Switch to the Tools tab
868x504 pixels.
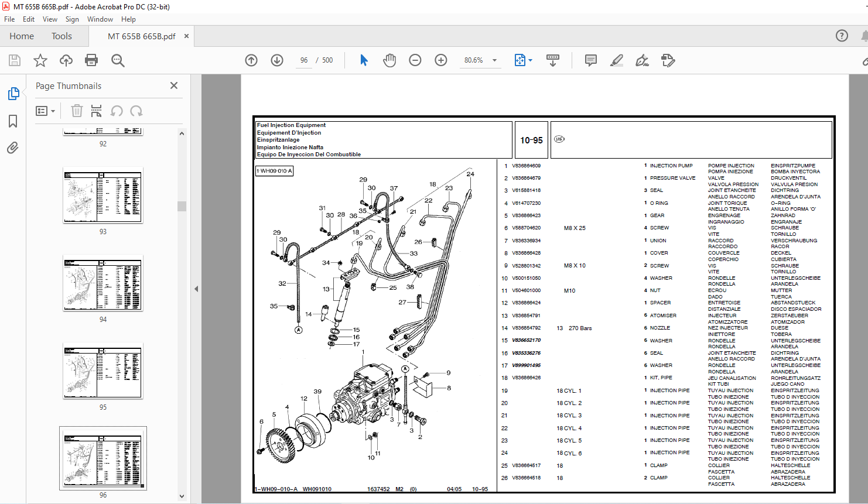pos(61,36)
